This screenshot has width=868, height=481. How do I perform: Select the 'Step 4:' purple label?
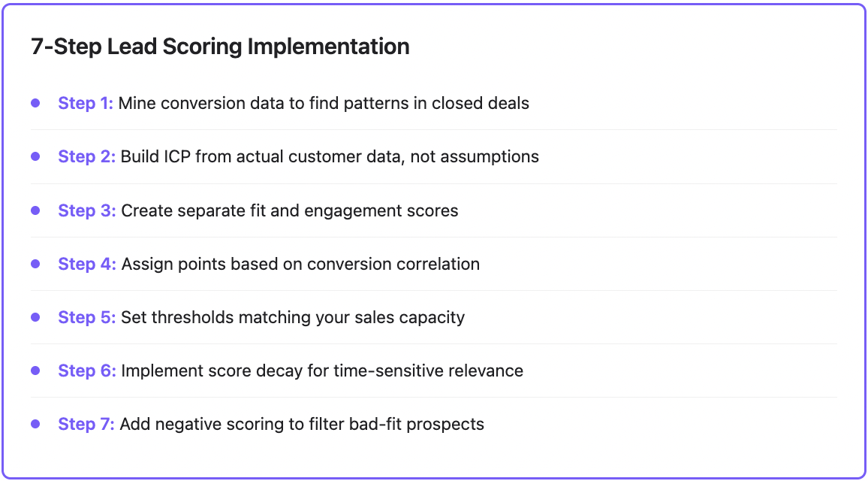pos(87,264)
